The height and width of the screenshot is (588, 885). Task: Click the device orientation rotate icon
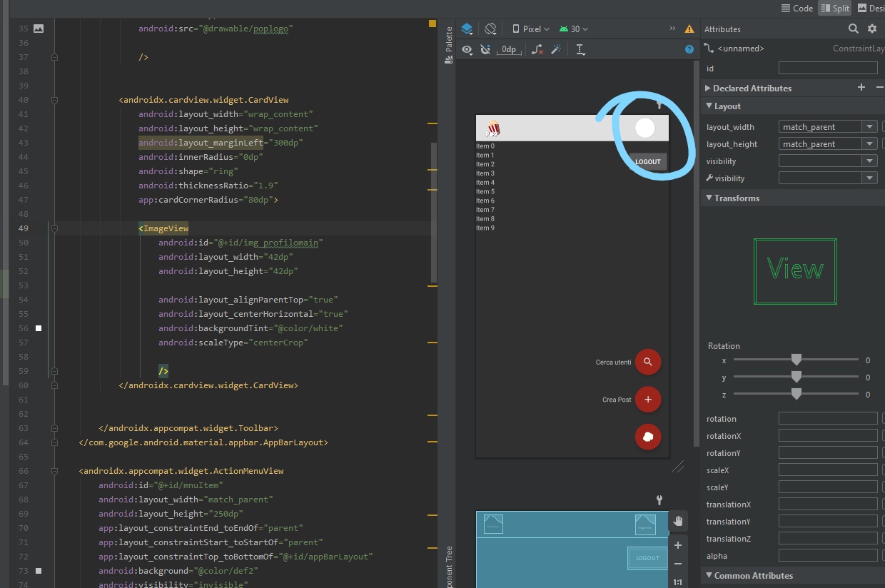(490, 29)
